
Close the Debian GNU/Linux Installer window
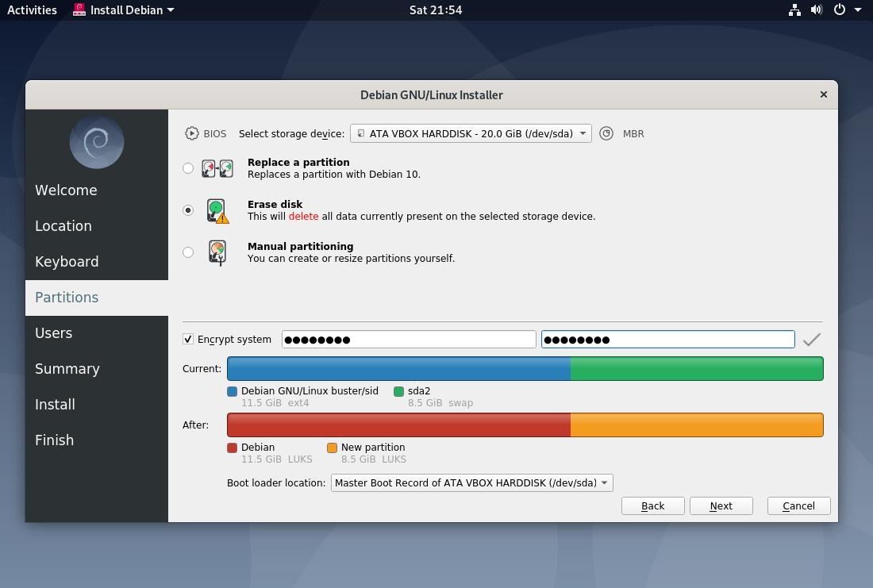click(824, 94)
